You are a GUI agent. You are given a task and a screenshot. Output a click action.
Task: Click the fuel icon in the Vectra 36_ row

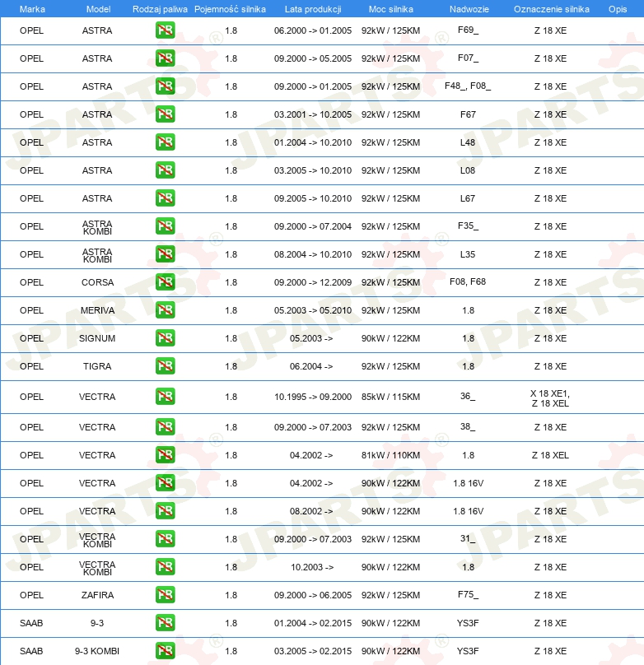pyautogui.click(x=165, y=397)
